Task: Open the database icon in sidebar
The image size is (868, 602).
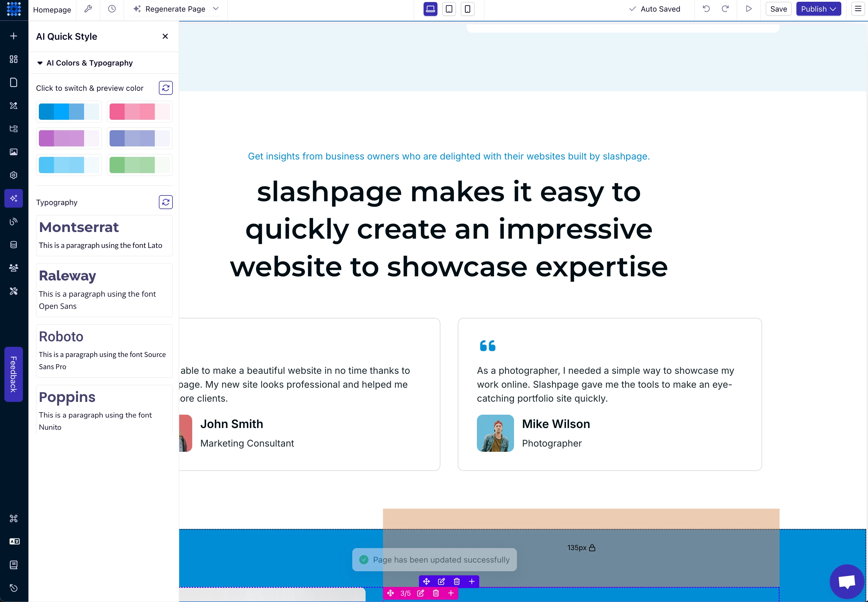Action: click(14, 245)
